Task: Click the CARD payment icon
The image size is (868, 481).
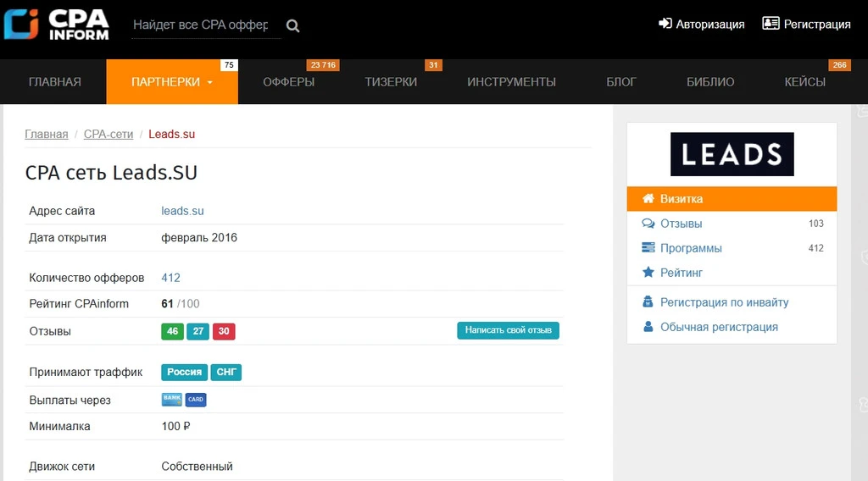Action: point(196,399)
